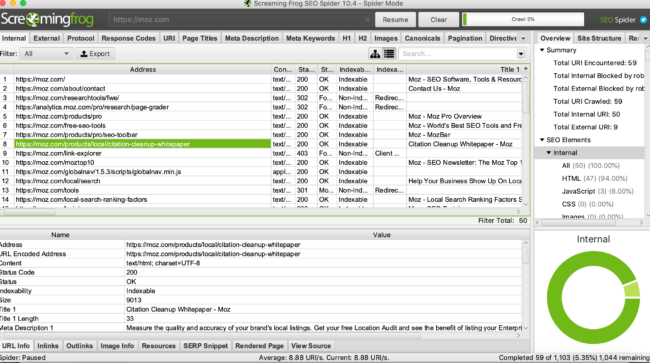Add column with plus icon
The image size is (650, 363).
point(526,69)
